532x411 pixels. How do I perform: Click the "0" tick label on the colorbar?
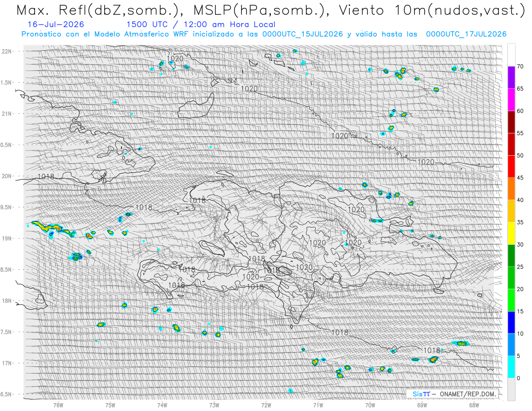click(x=519, y=378)
